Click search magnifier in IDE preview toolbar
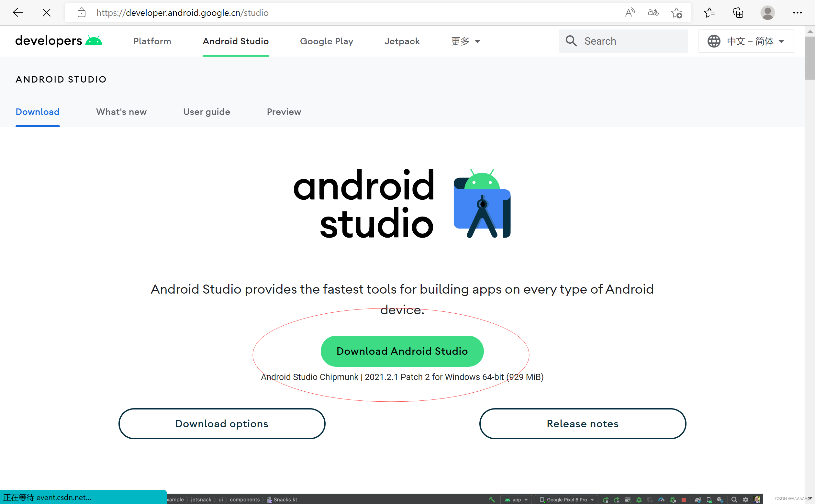 pyautogui.click(x=734, y=499)
